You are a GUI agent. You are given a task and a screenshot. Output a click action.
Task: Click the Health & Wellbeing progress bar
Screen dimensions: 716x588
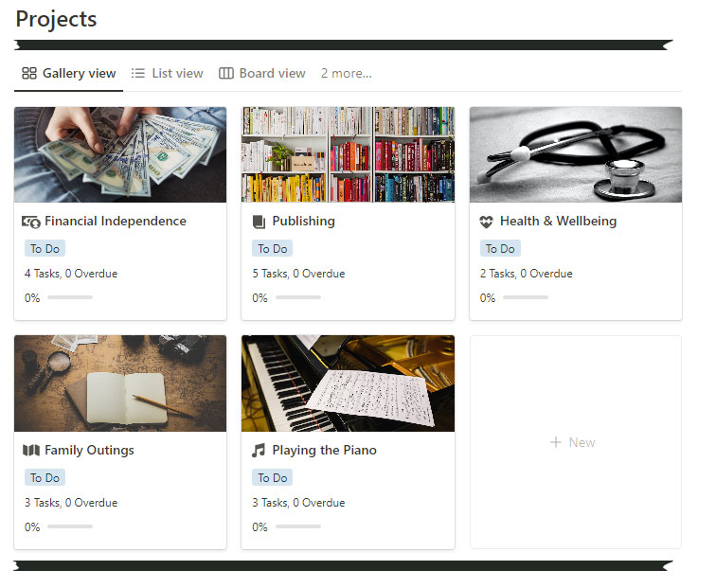click(x=526, y=297)
